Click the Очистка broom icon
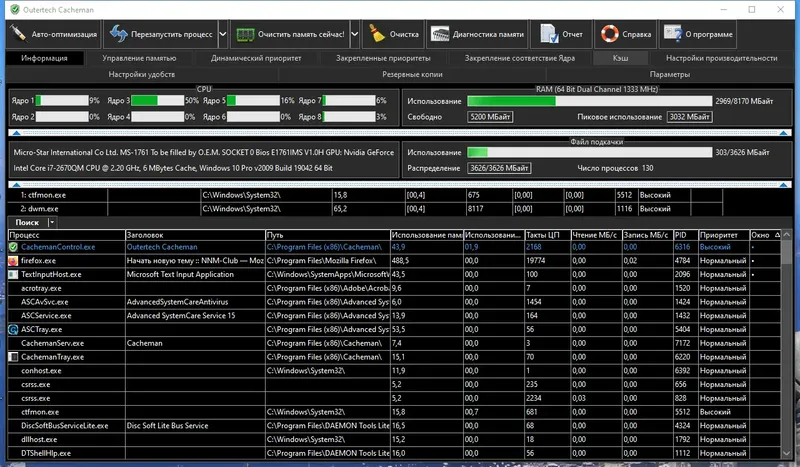The width and height of the screenshot is (800, 467). [x=378, y=34]
